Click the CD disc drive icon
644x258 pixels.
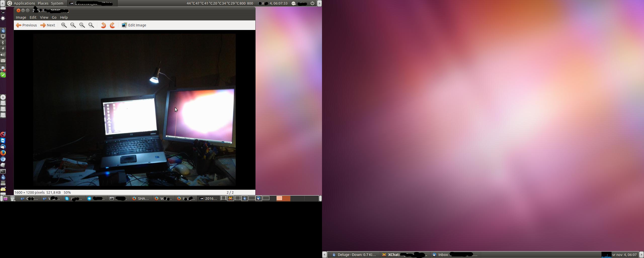click(3, 97)
